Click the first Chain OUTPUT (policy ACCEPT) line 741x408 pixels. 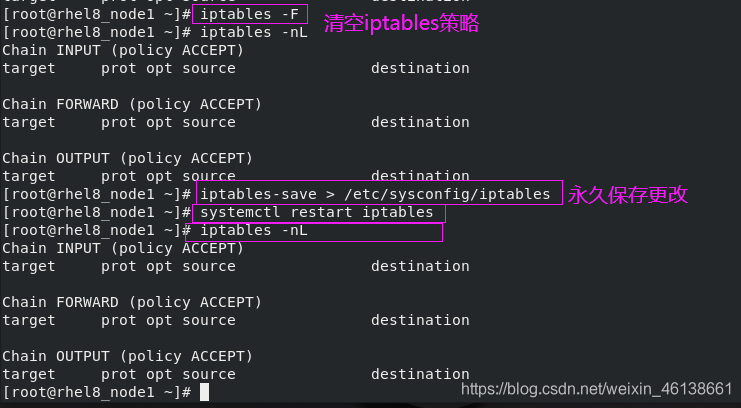128,158
